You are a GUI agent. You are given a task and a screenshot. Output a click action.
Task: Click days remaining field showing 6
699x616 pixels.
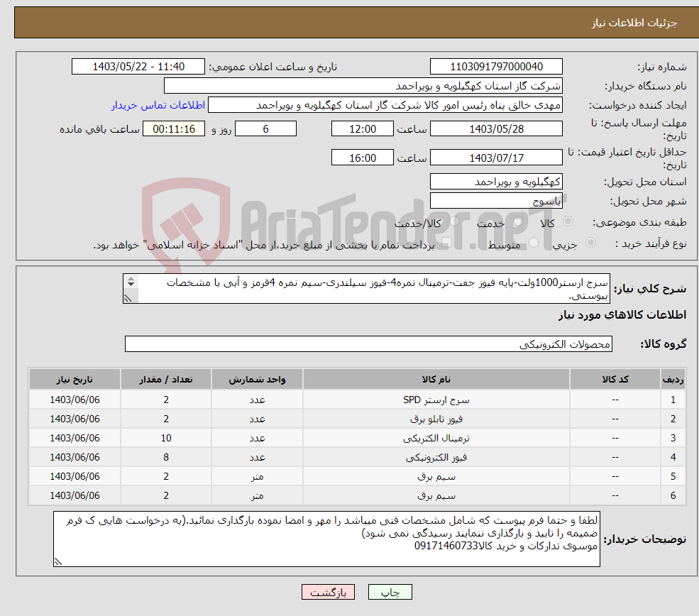(265, 129)
